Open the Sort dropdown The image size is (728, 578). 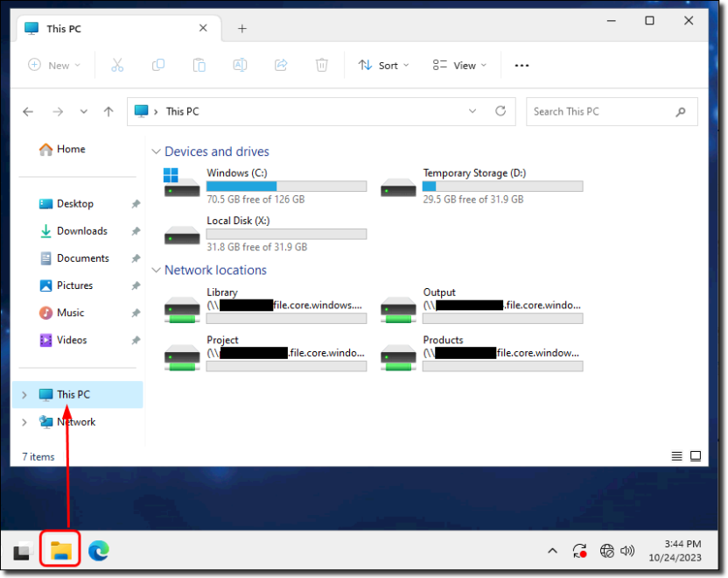(383, 65)
